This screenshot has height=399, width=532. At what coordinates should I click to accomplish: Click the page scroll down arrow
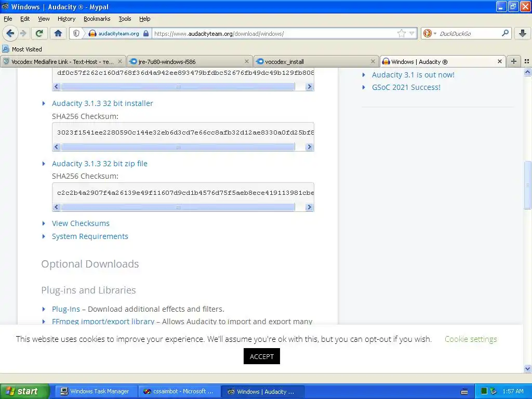click(528, 368)
